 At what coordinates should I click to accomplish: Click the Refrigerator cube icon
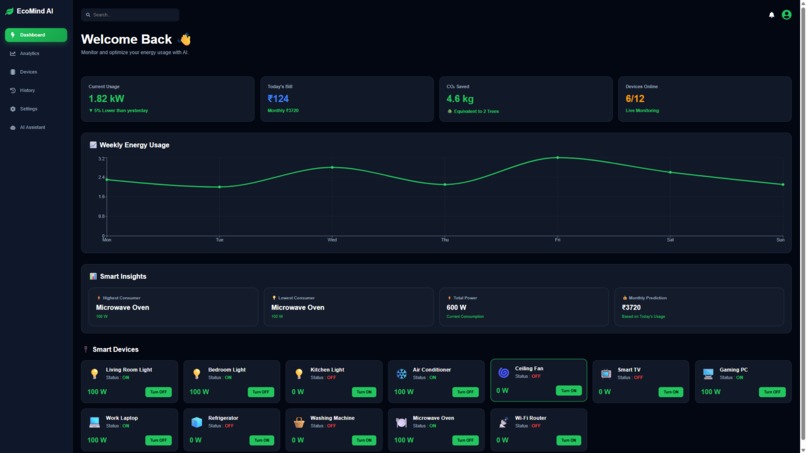coord(196,422)
